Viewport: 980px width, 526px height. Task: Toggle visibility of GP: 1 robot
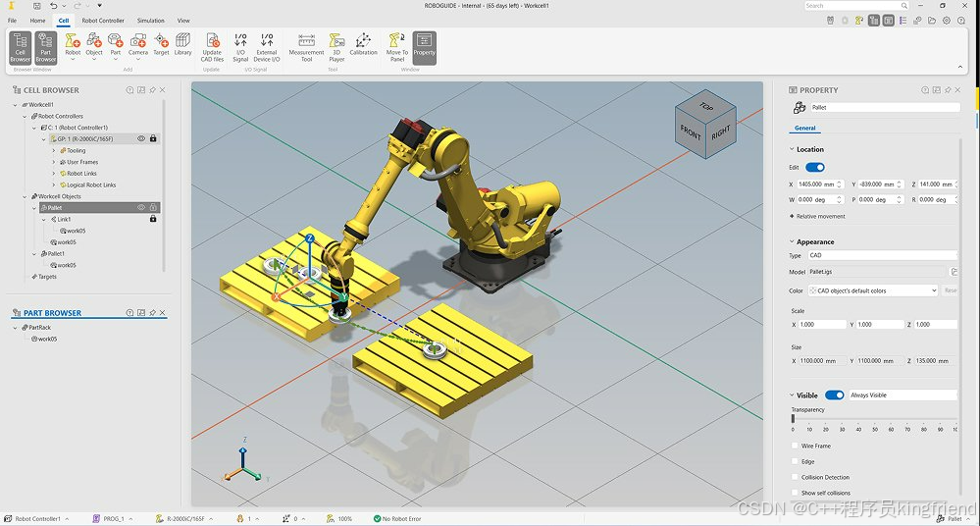click(141, 138)
